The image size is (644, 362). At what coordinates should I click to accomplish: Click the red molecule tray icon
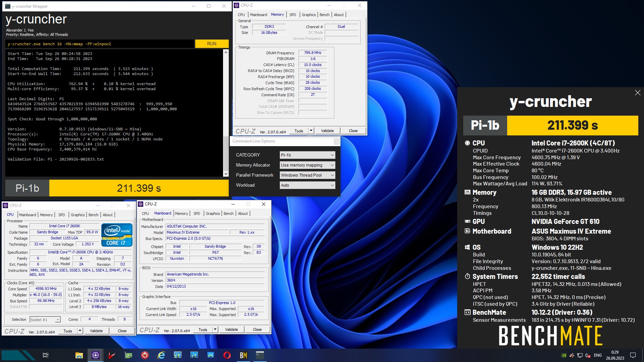[x=572, y=355]
